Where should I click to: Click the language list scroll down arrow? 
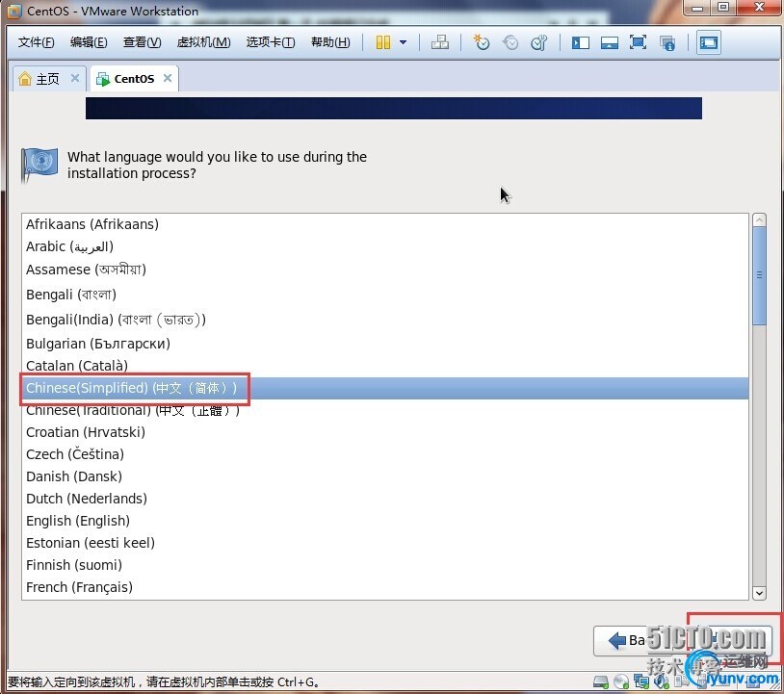point(759,593)
